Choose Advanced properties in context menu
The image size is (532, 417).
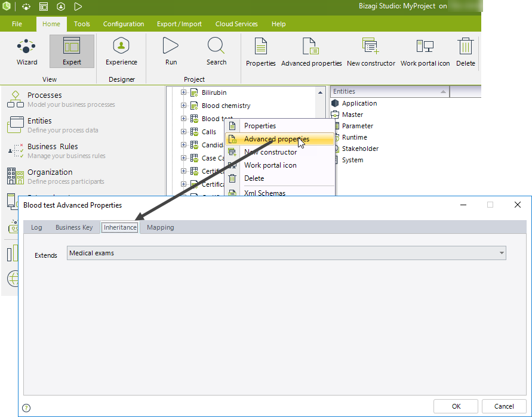[x=279, y=139]
